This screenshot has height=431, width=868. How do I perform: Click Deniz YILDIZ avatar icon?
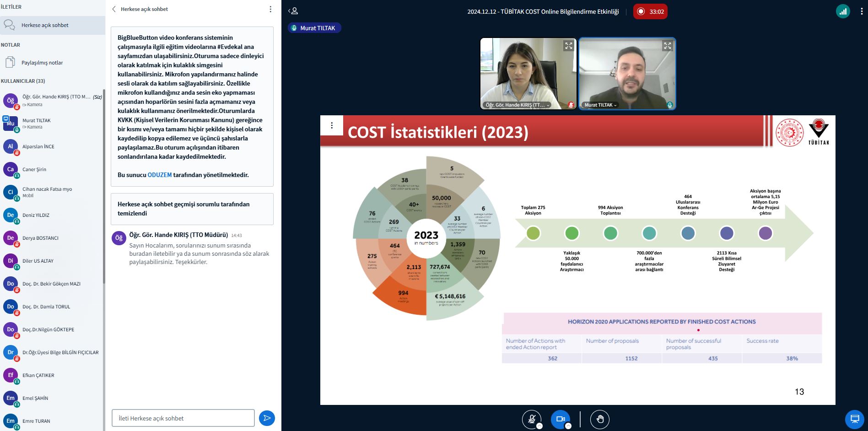pyautogui.click(x=11, y=215)
